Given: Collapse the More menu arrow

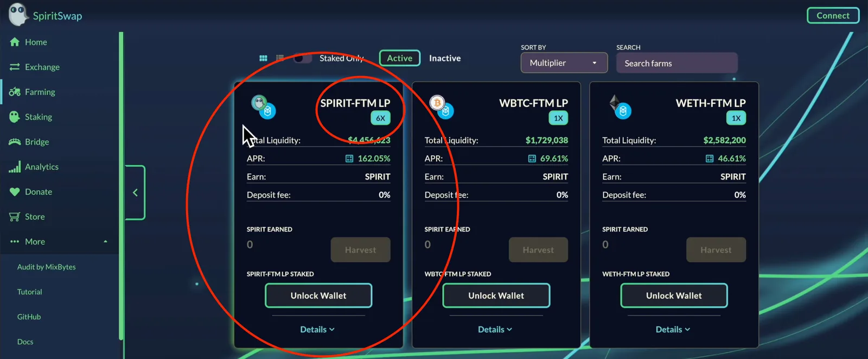Looking at the screenshot, I should pyautogui.click(x=105, y=242).
